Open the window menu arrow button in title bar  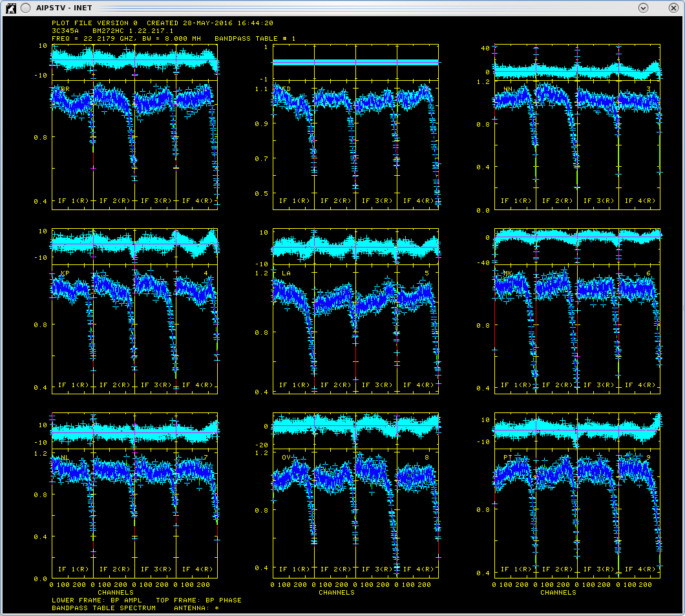click(x=642, y=8)
